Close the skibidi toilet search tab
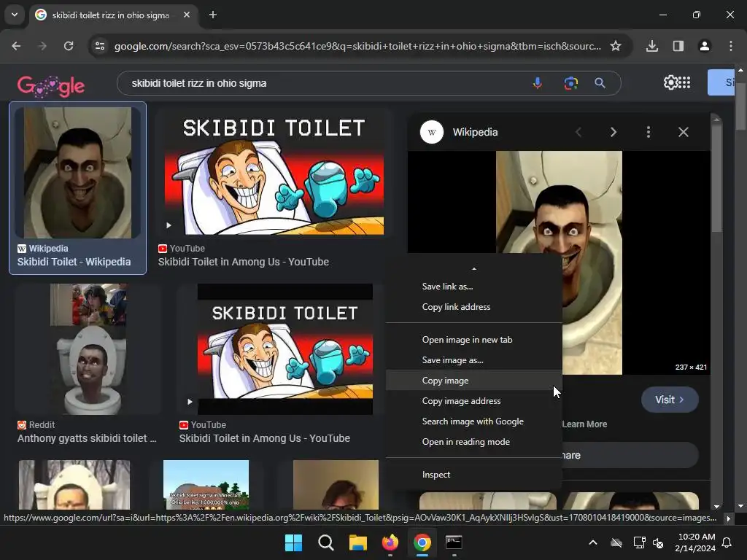Viewport: 747px width, 560px height. click(x=187, y=15)
